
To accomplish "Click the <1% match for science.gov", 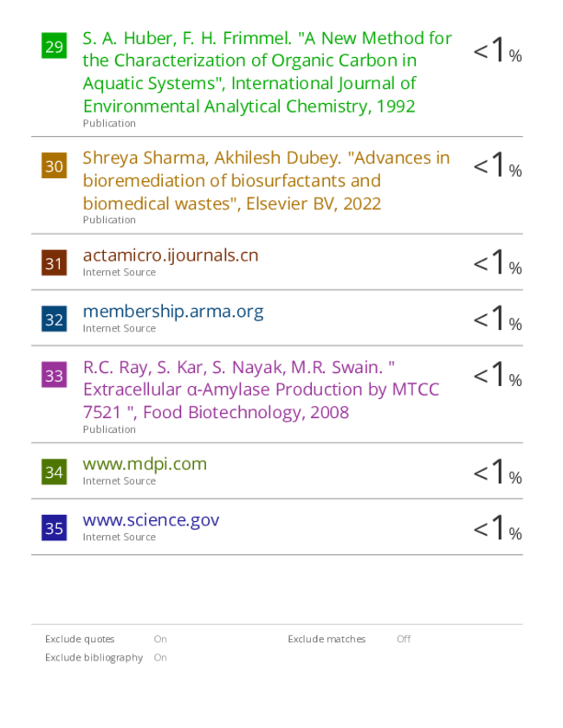I will point(497,528).
